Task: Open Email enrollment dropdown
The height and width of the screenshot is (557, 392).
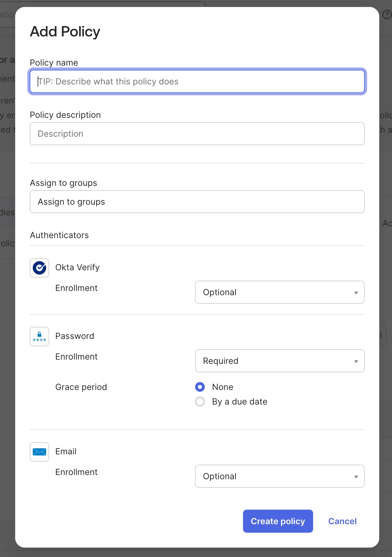Action: pos(279,476)
